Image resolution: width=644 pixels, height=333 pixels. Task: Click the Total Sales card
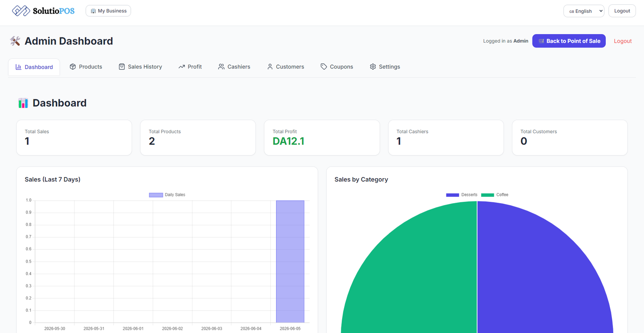click(74, 138)
